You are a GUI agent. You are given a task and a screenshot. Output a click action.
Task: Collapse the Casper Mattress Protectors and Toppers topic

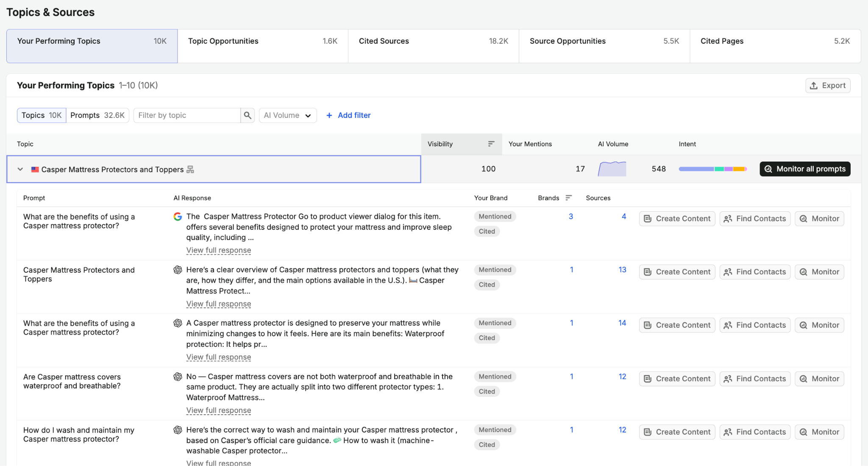(x=20, y=169)
